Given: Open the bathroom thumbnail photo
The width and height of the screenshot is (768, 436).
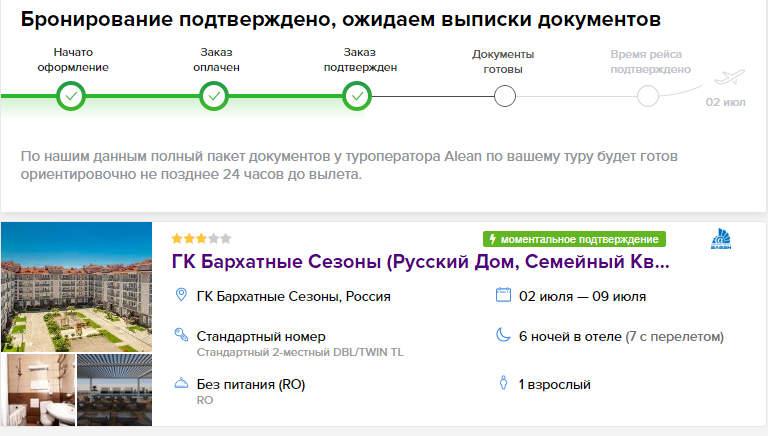Looking at the screenshot, I should (x=38, y=390).
